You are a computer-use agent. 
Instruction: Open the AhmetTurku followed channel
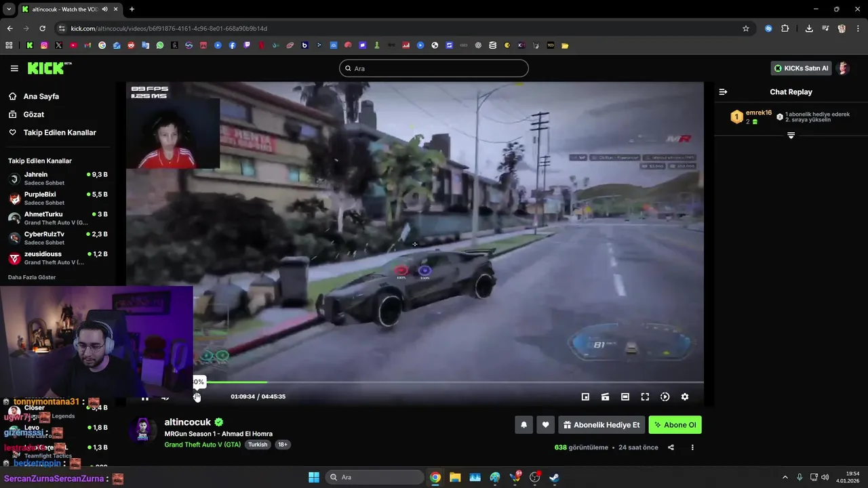pos(58,218)
